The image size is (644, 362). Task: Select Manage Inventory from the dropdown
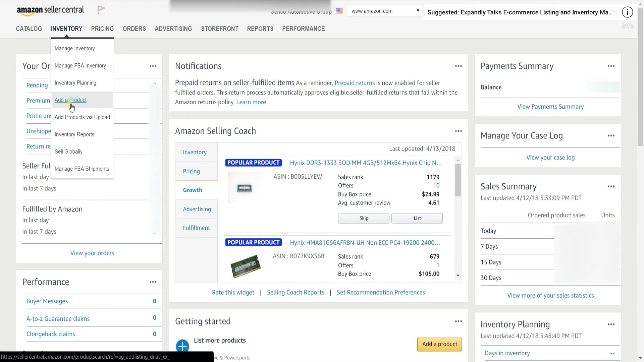[82, 49]
